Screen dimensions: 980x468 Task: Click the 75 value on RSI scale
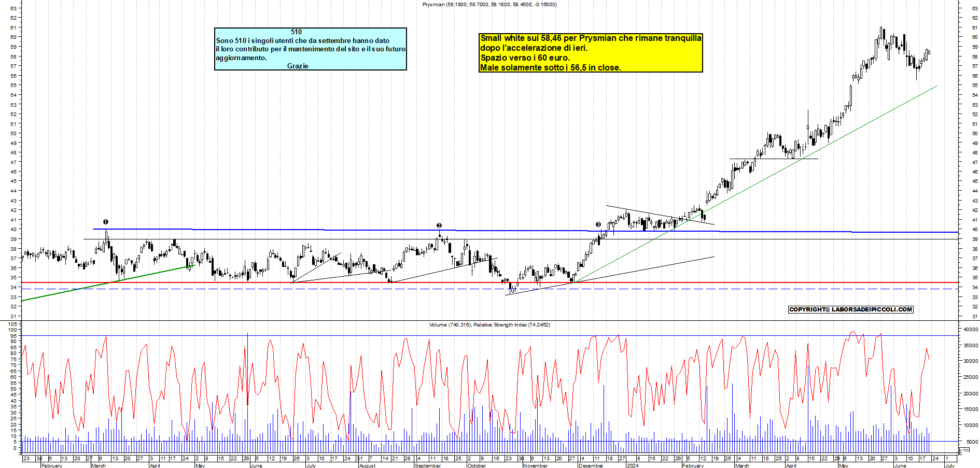pyautogui.click(x=15, y=359)
